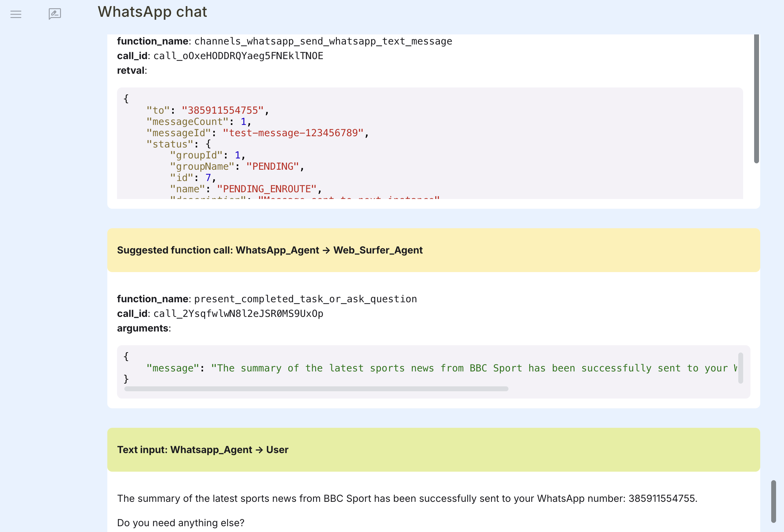
Task: Click the "385911554755" value in JSON
Action: pos(222,110)
